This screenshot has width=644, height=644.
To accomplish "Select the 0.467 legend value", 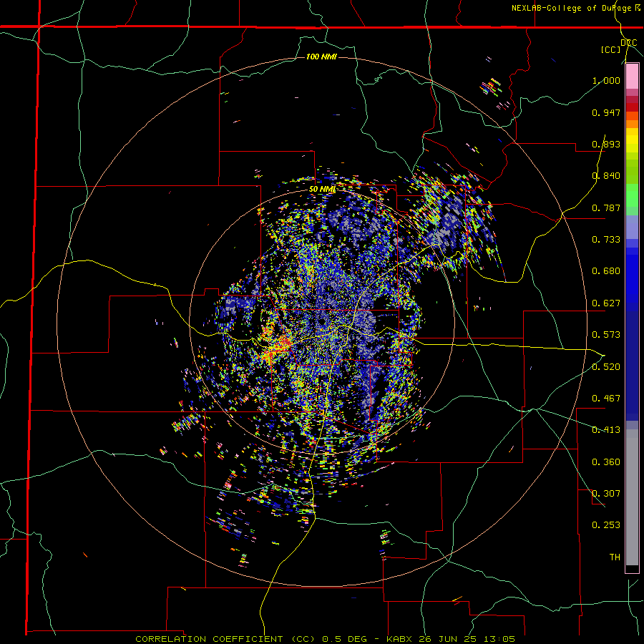I will [606, 399].
